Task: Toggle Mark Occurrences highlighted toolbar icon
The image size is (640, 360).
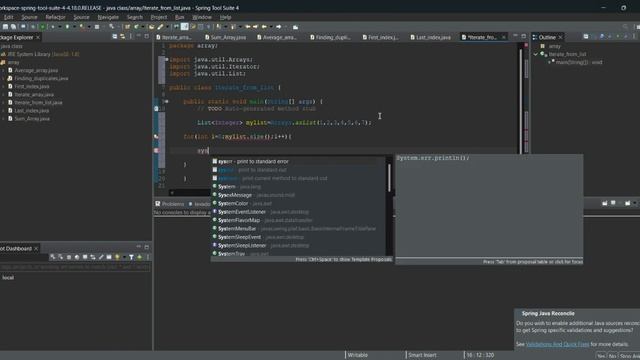Action: [184, 27]
